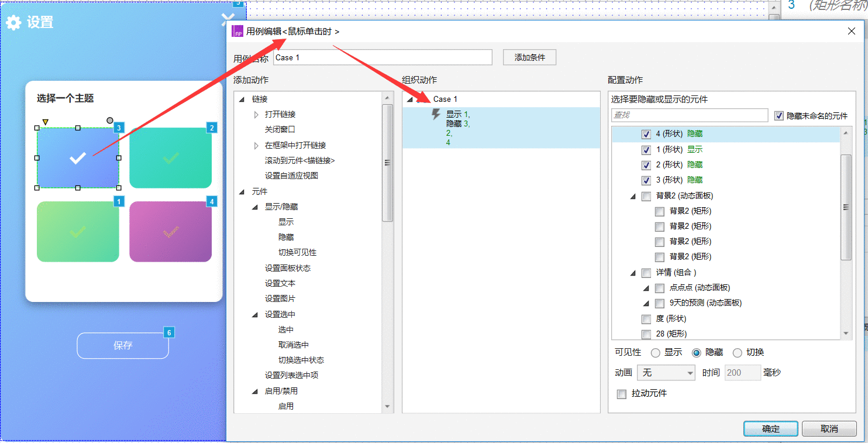This screenshot has height=443, width=868.
Task: Confirm with the 确定 button
Action: (x=771, y=429)
